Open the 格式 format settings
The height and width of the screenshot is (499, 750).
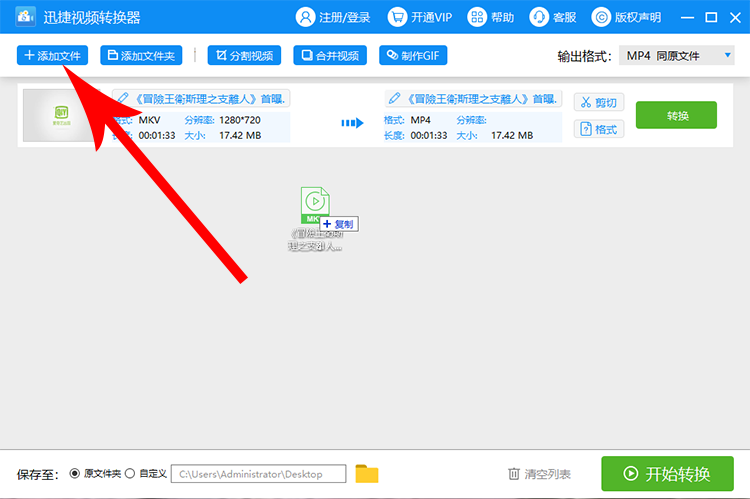(x=599, y=129)
